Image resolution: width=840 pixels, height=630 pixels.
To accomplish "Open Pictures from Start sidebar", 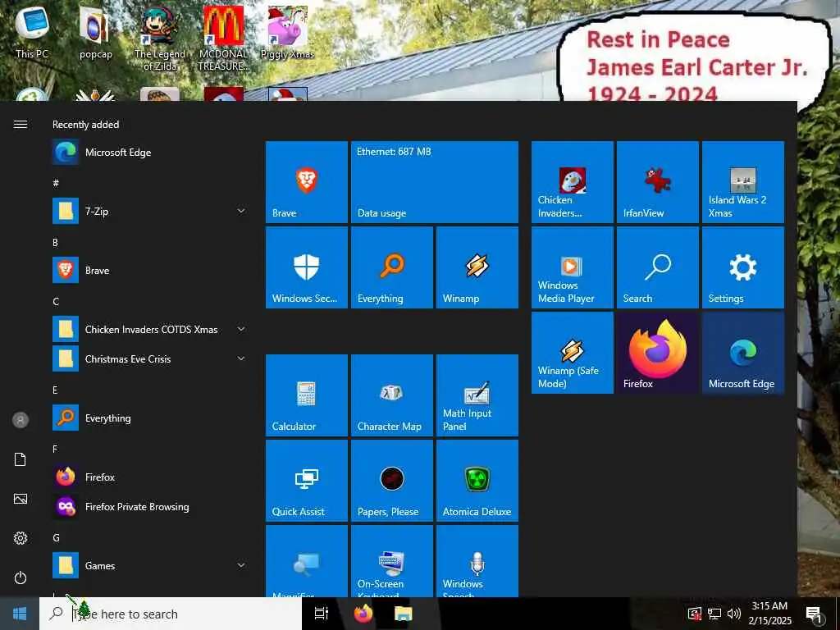I will coord(21,499).
